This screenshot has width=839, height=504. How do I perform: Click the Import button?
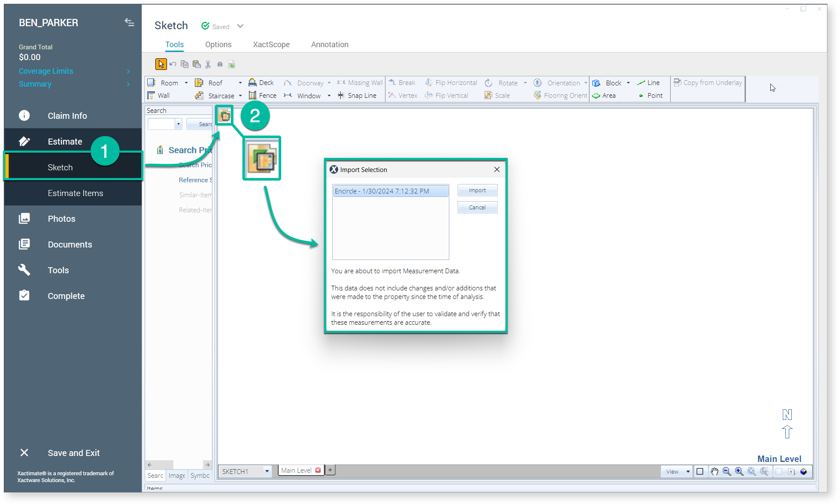477,190
